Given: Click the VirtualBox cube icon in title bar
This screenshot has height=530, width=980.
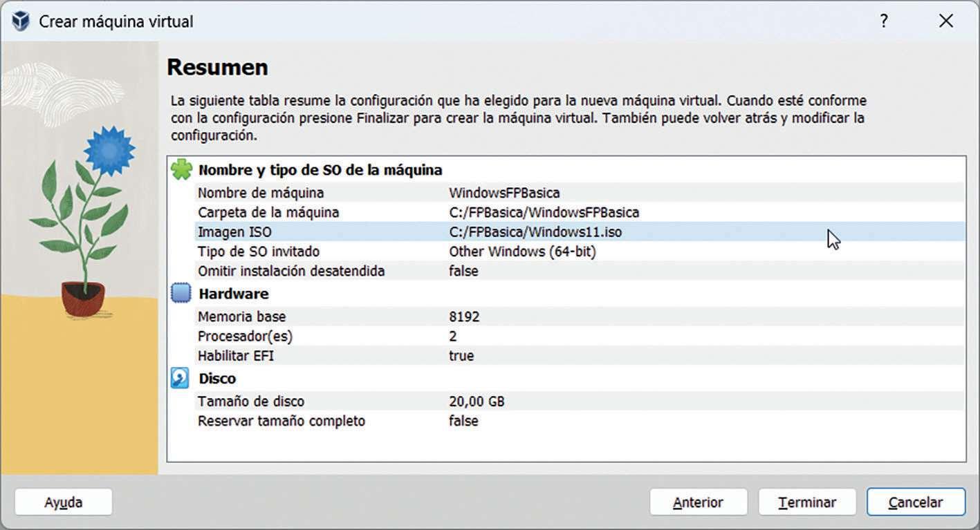Looking at the screenshot, I should point(21,21).
